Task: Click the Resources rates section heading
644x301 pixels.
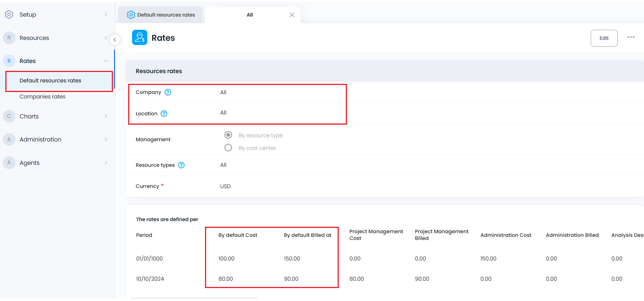Action: (x=159, y=71)
